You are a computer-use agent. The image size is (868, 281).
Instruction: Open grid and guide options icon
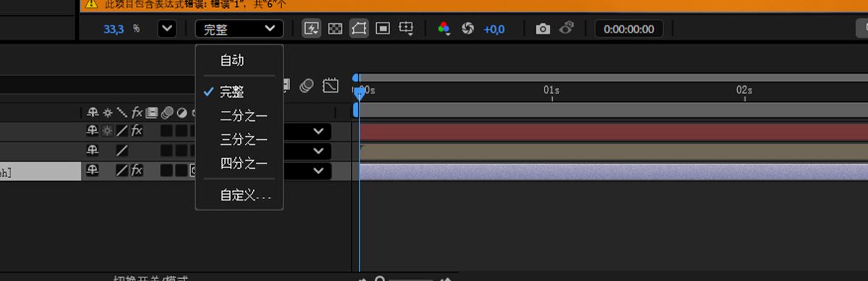click(407, 29)
